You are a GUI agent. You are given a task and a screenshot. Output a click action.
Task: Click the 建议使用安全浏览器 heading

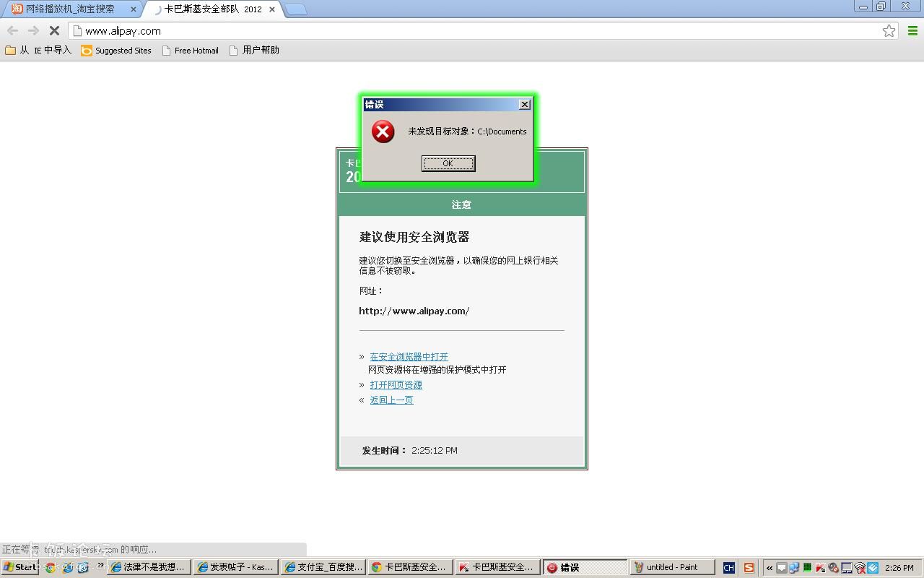pos(414,237)
